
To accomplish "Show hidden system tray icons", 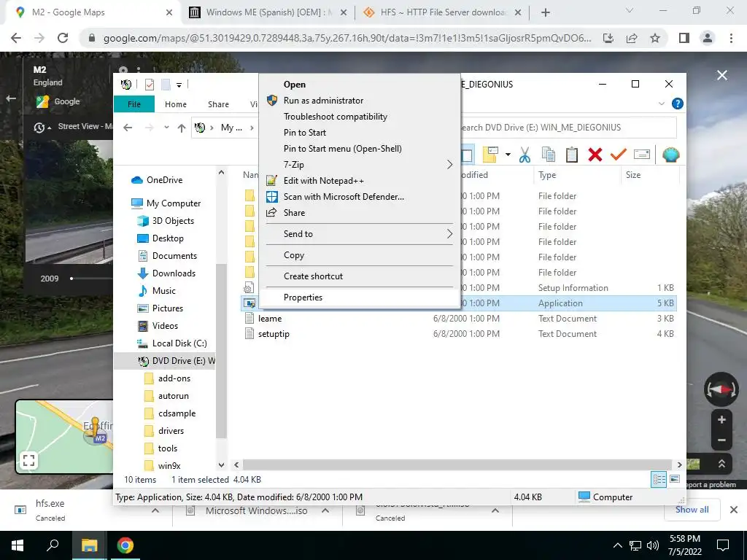I will click(617, 545).
